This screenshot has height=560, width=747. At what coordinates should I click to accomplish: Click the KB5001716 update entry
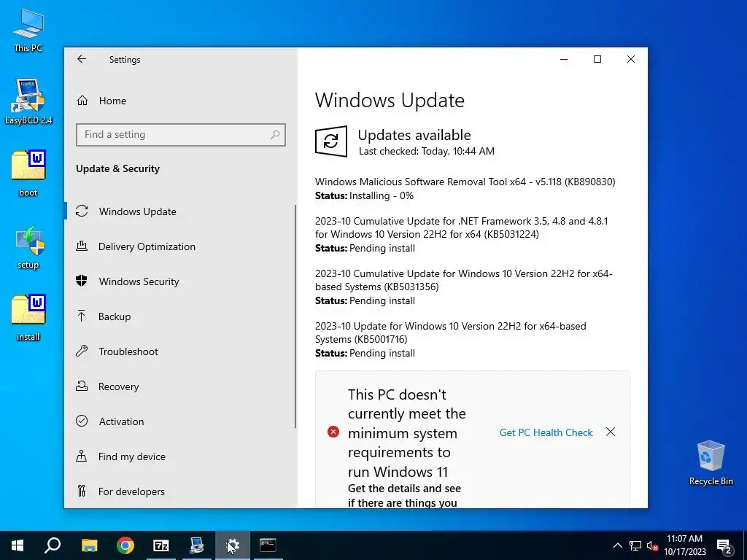coord(451,340)
